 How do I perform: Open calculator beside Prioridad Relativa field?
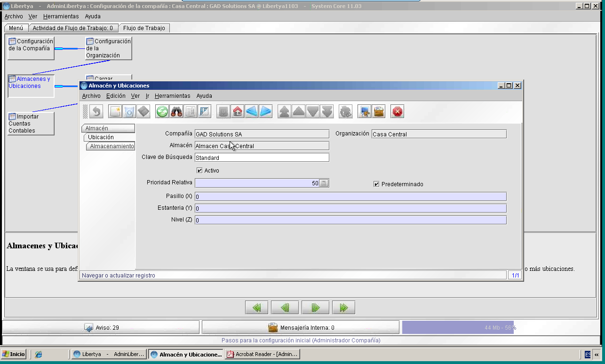324,183
